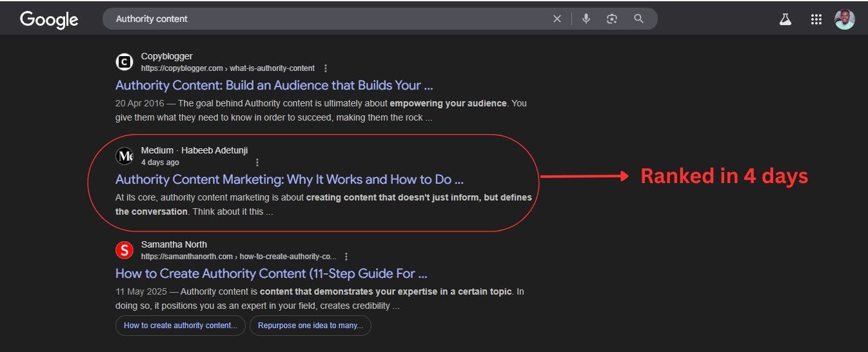This screenshot has width=868, height=352.
Task: Start voice search with the microphone icon
Action: point(586,19)
